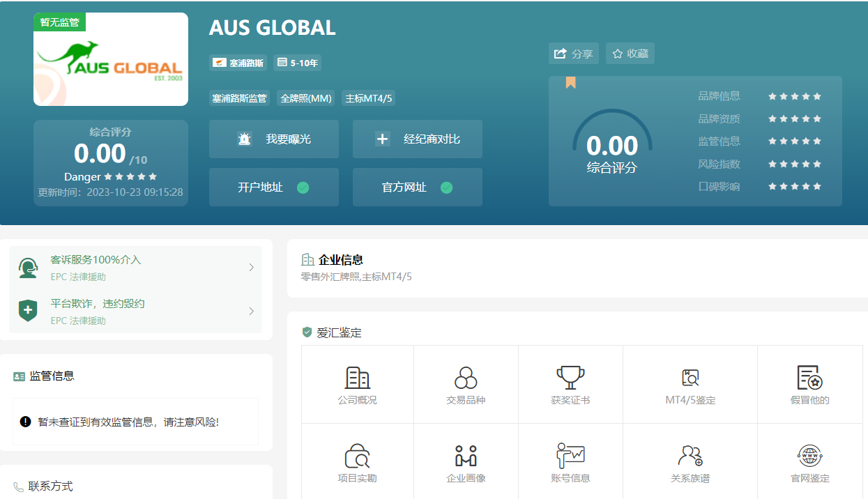Toggle the 收藏 favorite star button
The height and width of the screenshot is (499, 868).
(x=630, y=54)
